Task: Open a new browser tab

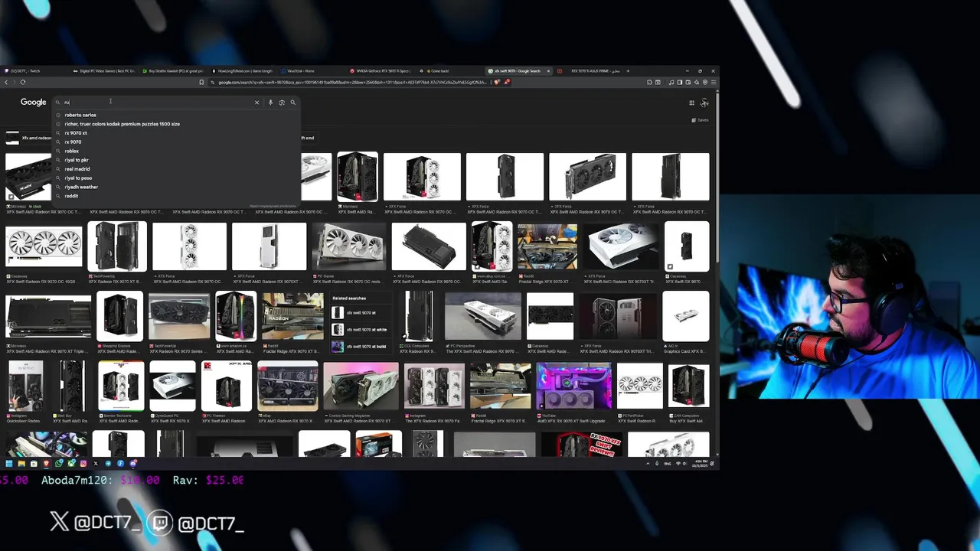Action: tap(628, 71)
